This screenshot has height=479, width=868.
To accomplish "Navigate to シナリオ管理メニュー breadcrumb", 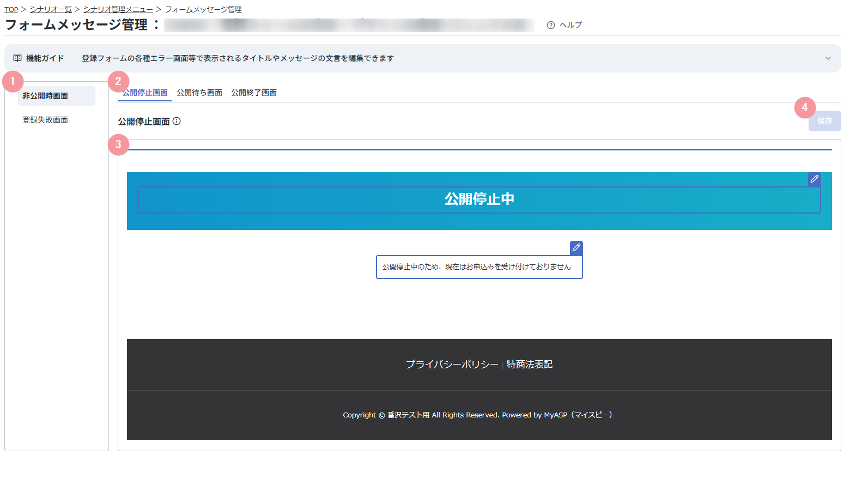I will point(118,10).
